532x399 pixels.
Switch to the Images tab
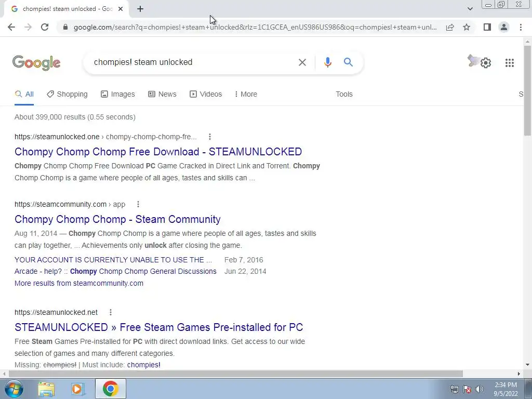[x=118, y=95]
